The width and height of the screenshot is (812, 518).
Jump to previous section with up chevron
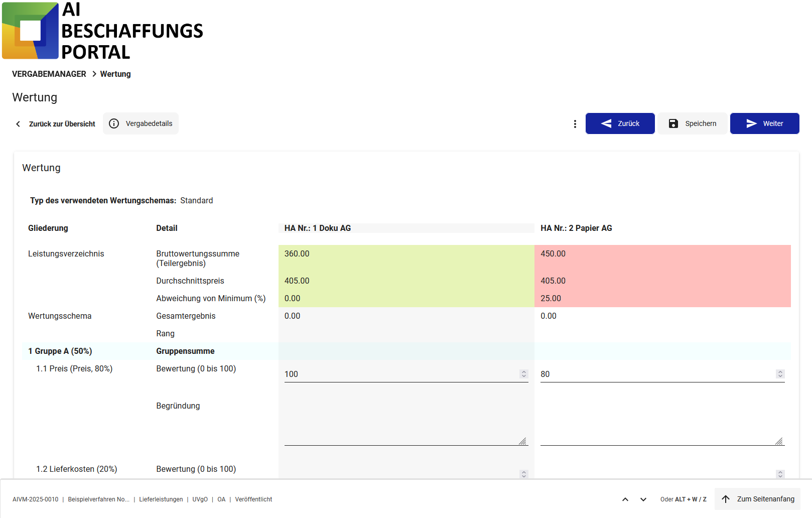click(x=625, y=499)
